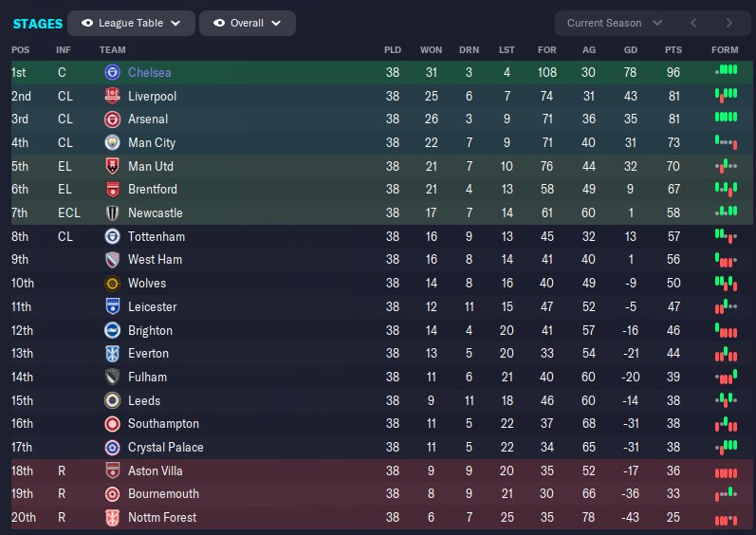Screen dimensions: 756x535
Task: Click Aston Villa's form indicator bars
Action: (x=726, y=471)
